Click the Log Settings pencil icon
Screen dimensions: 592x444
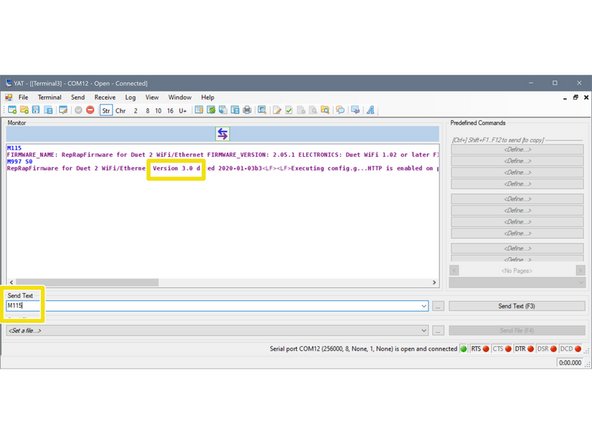click(x=277, y=110)
